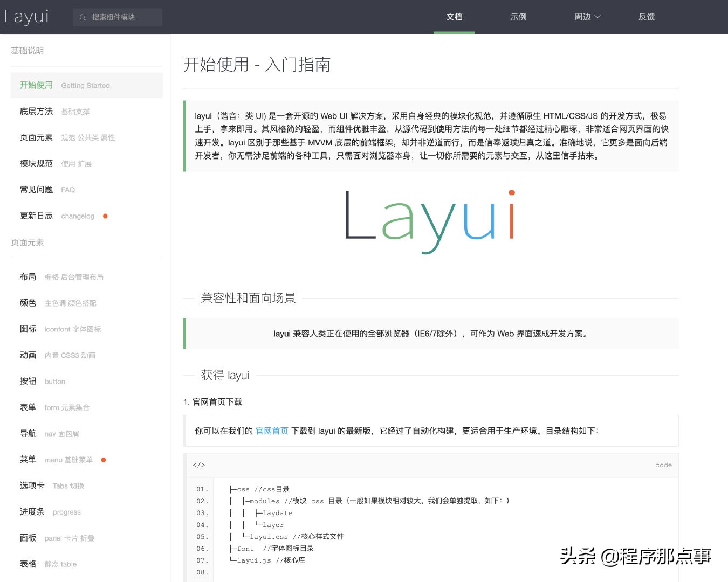The height and width of the screenshot is (582, 728).
Task: Open 进度条 progress page
Action: (x=86, y=512)
